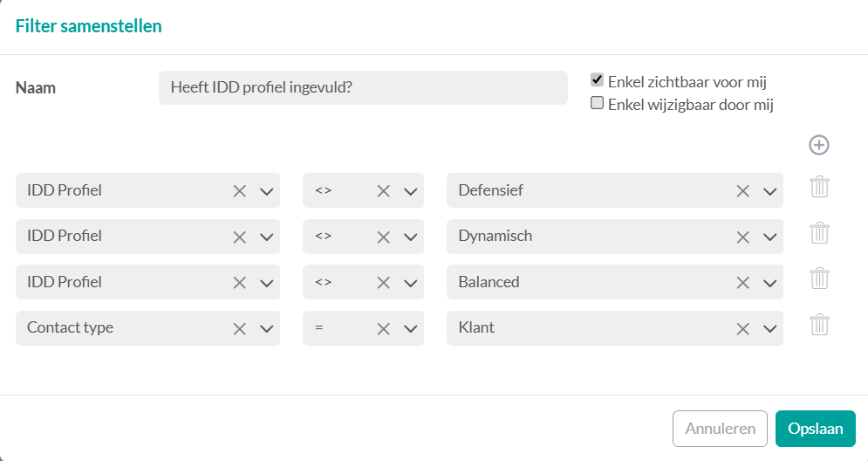Clear the Defensief value with X icon

click(743, 190)
